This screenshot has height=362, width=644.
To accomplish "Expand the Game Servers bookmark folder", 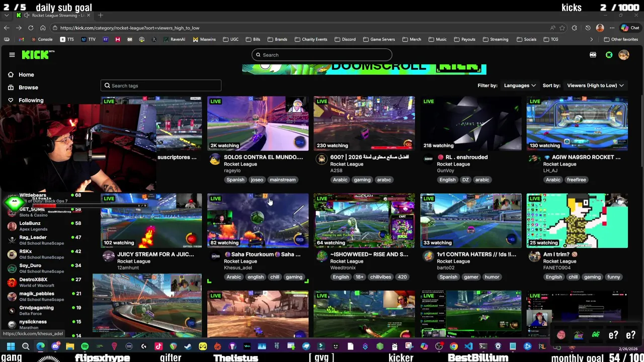I will pos(379,39).
